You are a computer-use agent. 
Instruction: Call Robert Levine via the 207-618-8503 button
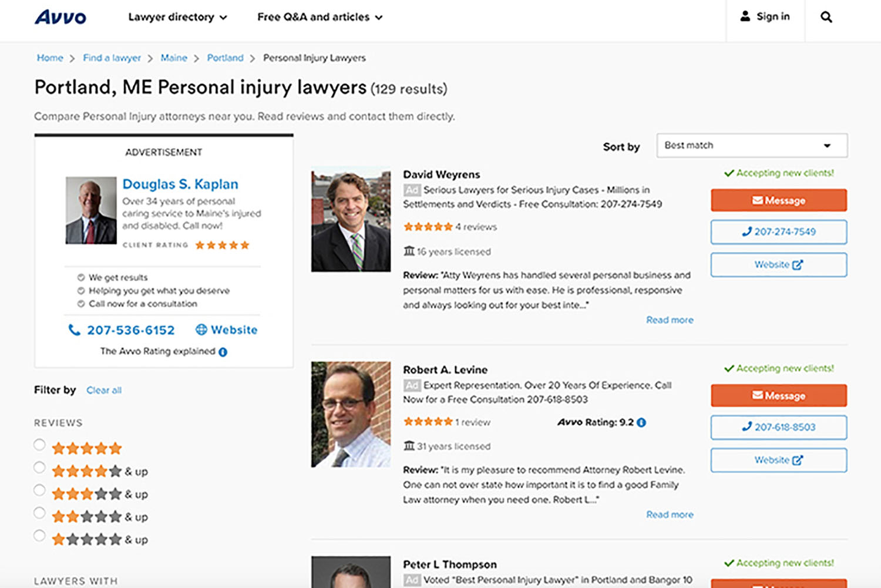pos(778,427)
